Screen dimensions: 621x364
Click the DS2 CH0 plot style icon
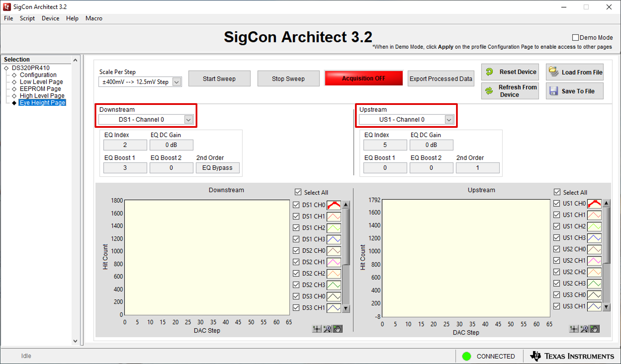[334, 251]
